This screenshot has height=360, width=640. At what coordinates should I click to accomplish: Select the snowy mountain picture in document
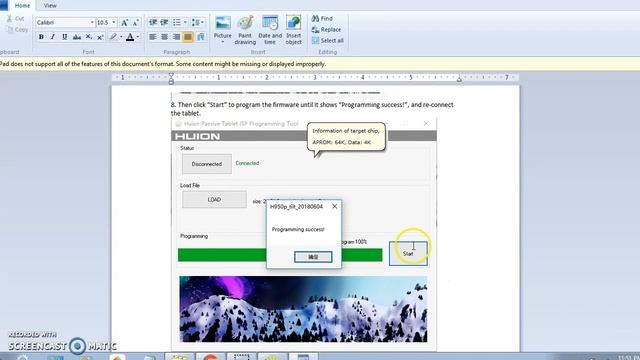[303, 309]
